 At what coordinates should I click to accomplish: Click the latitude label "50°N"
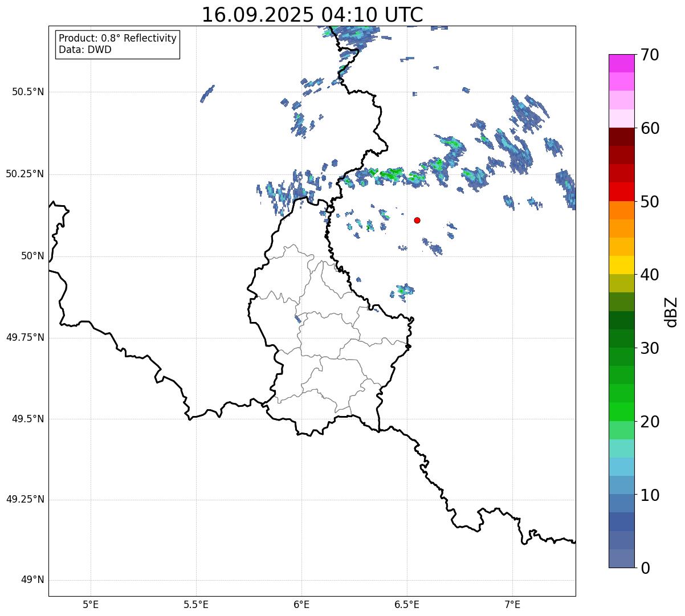32,256
